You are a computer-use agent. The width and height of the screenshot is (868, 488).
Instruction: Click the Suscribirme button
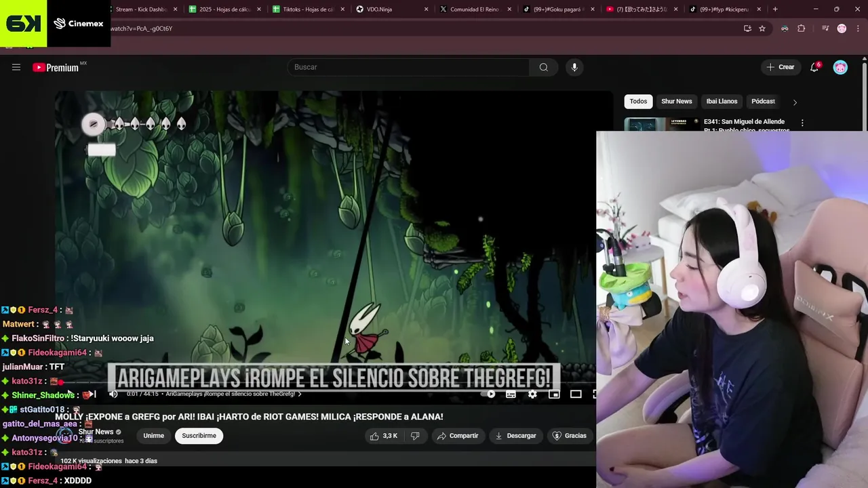[x=199, y=436]
